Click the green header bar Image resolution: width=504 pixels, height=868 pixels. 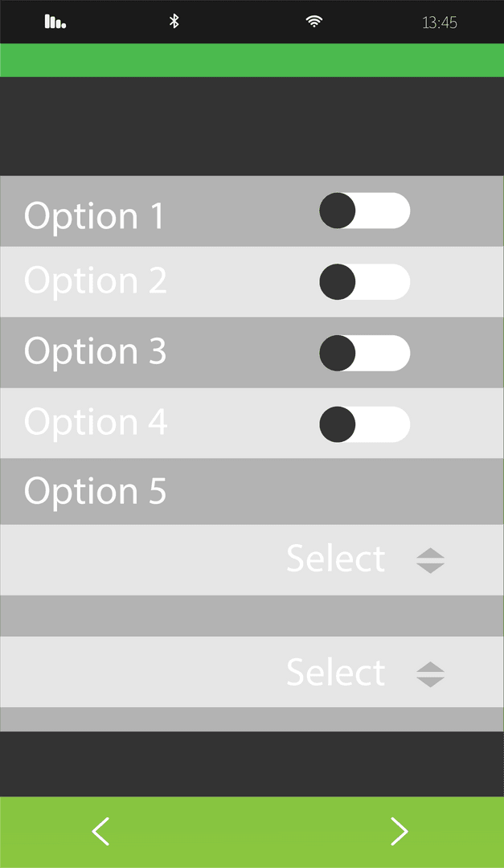click(x=252, y=59)
